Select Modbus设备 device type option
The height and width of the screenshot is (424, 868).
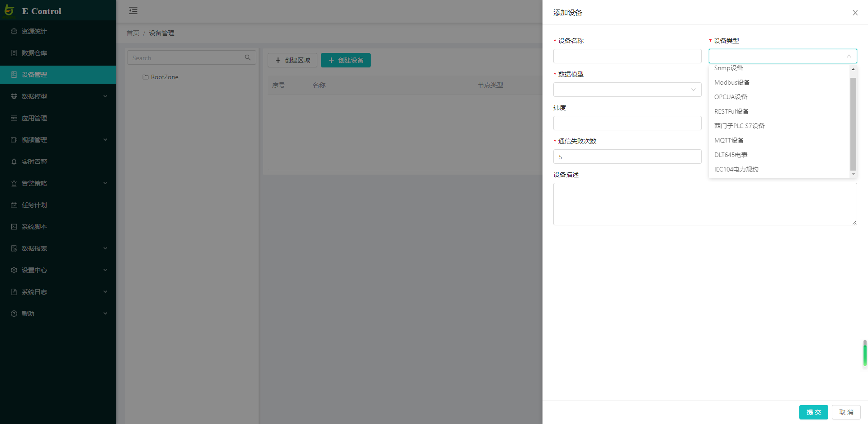click(x=779, y=82)
